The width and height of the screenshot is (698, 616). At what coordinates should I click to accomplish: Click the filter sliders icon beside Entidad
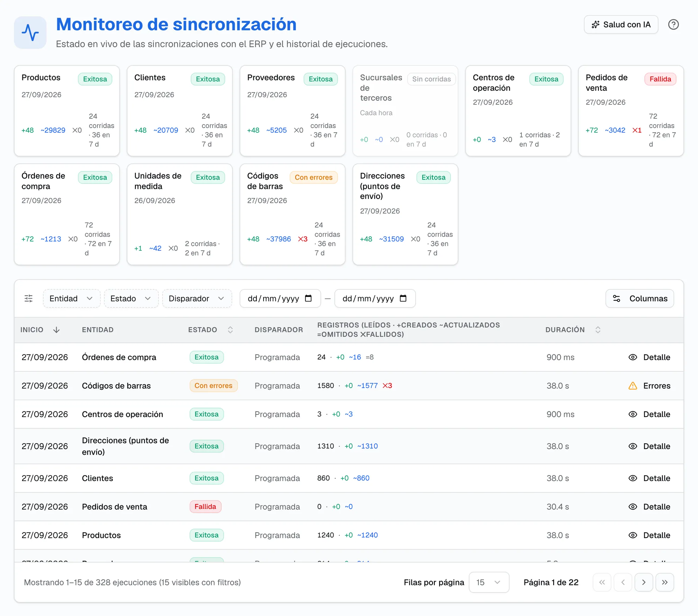coord(29,298)
